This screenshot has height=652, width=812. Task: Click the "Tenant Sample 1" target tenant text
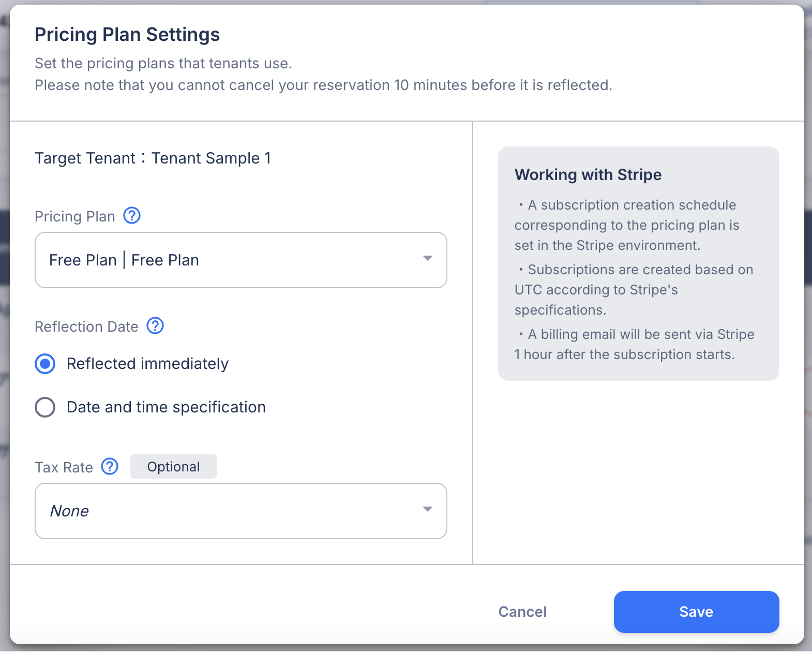(x=211, y=158)
